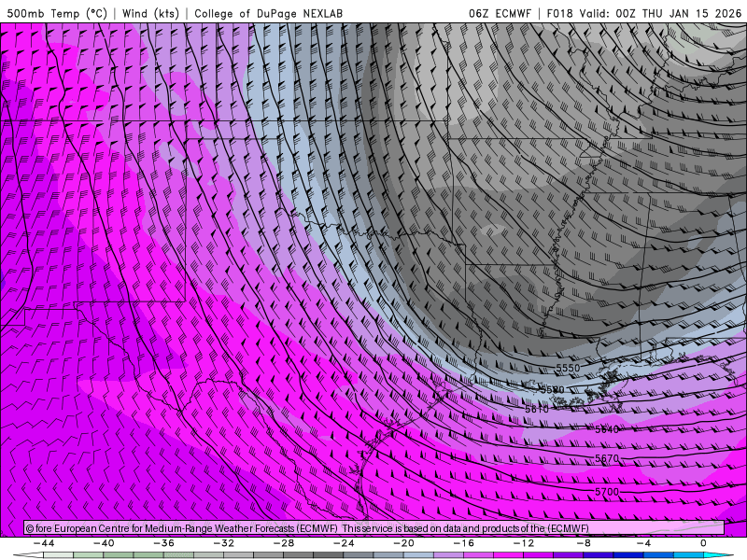Click the -44 tick on the color scale
The height and width of the screenshot is (560, 747).
(42, 542)
